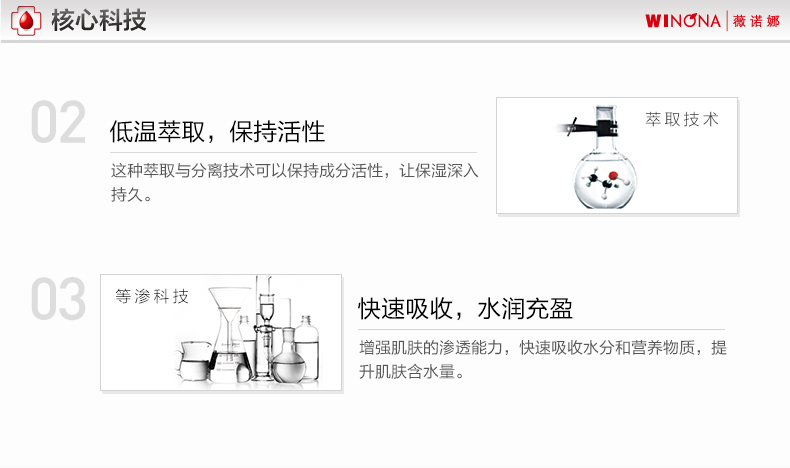Click the paragraph about 萃取与分离技术
The width and height of the screenshot is (790, 468).
coord(294,182)
